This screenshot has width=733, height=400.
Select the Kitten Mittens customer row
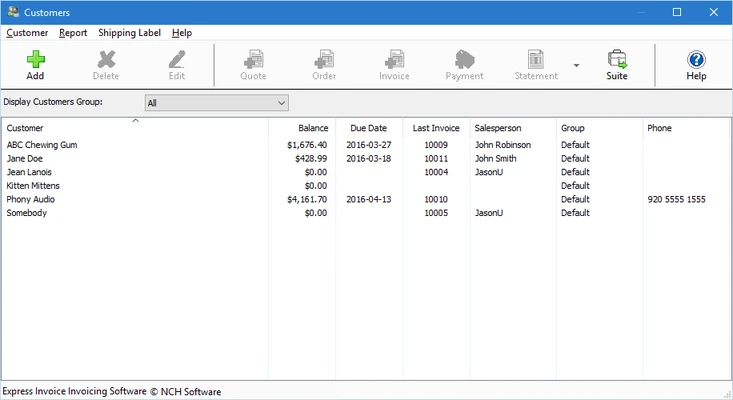click(366, 186)
